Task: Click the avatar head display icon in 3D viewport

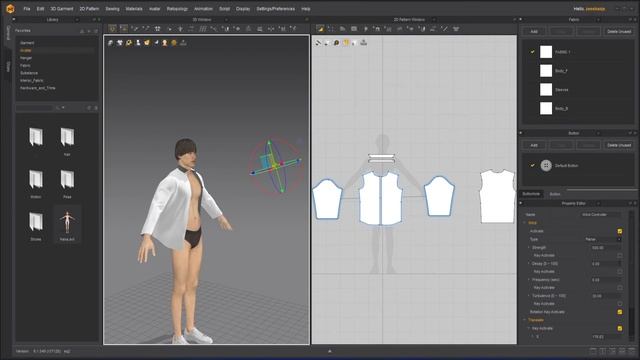Action: pos(165,42)
